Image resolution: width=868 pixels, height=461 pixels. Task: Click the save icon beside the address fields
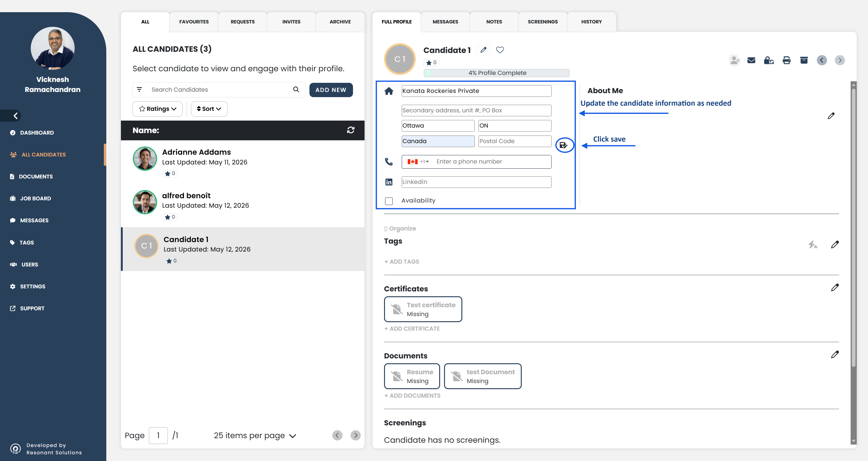(563, 145)
